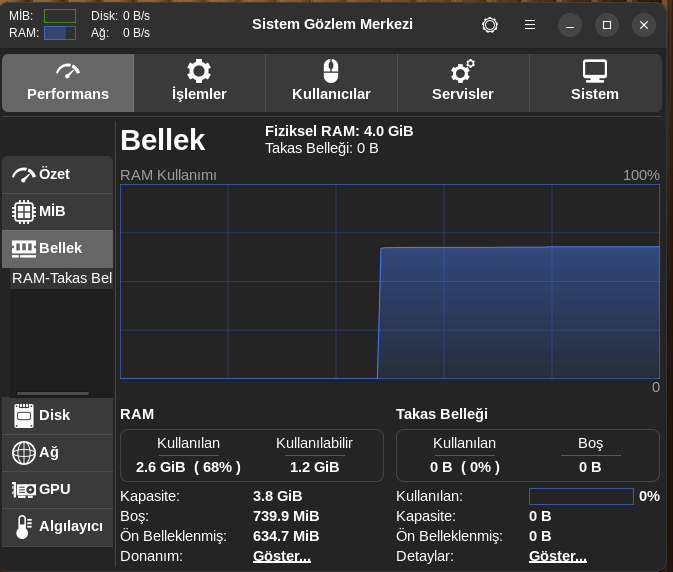
Task: Click the Bellek memory icon in sidebar
Action: (24, 248)
